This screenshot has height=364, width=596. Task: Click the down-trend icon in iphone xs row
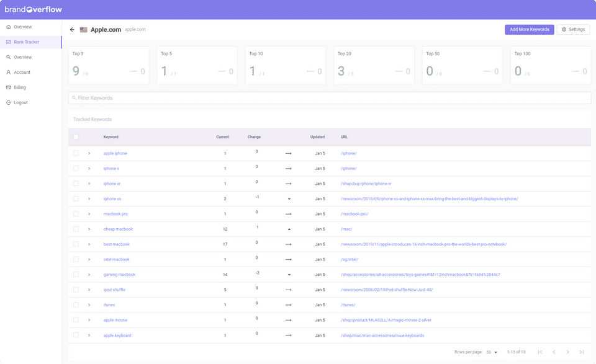tap(289, 199)
